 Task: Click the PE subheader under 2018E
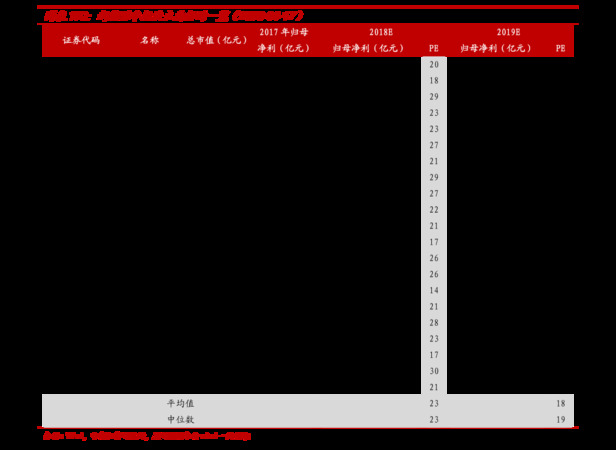pyautogui.click(x=433, y=48)
